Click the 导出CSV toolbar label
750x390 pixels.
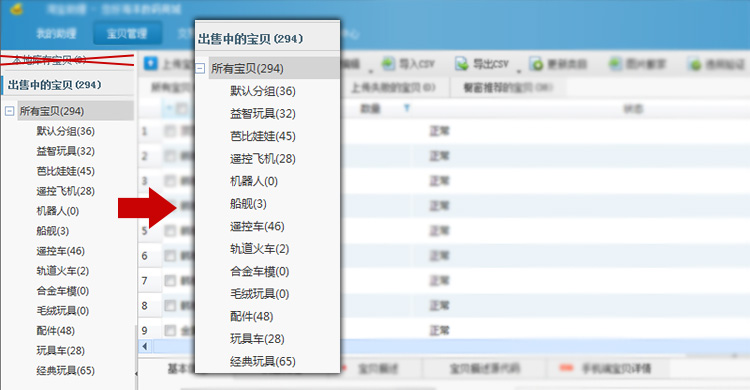pyautogui.click(x=490, y=64)
